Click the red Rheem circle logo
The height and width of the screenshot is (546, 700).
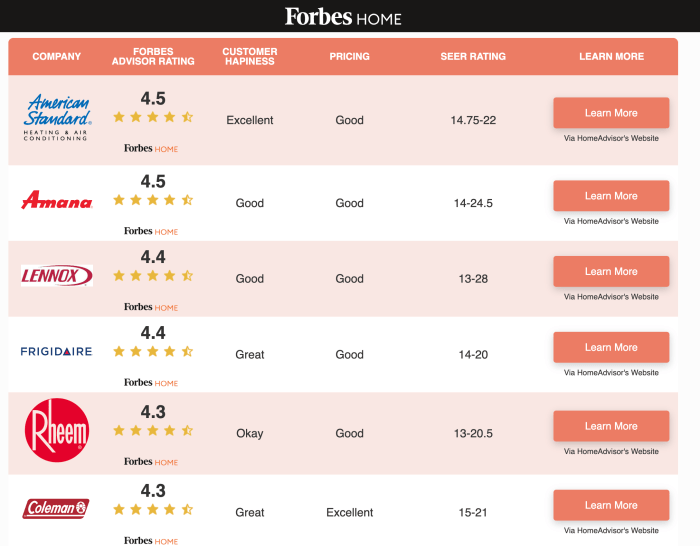(57, 430)
